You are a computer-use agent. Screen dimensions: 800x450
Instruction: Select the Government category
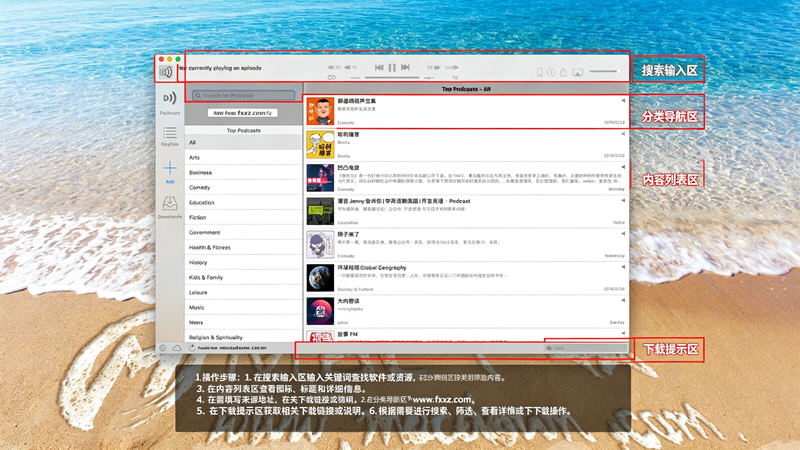coord(243,232)
